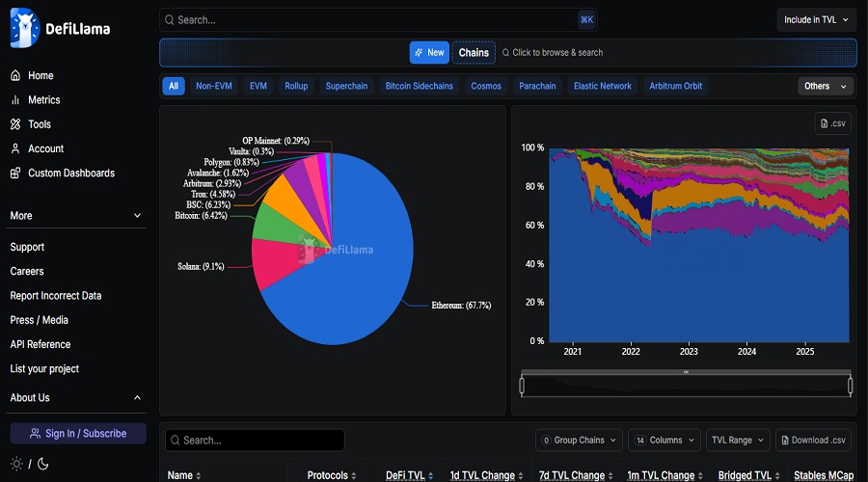Go to Account page
This screenshot has height=482, width=868.
(45, 148)
